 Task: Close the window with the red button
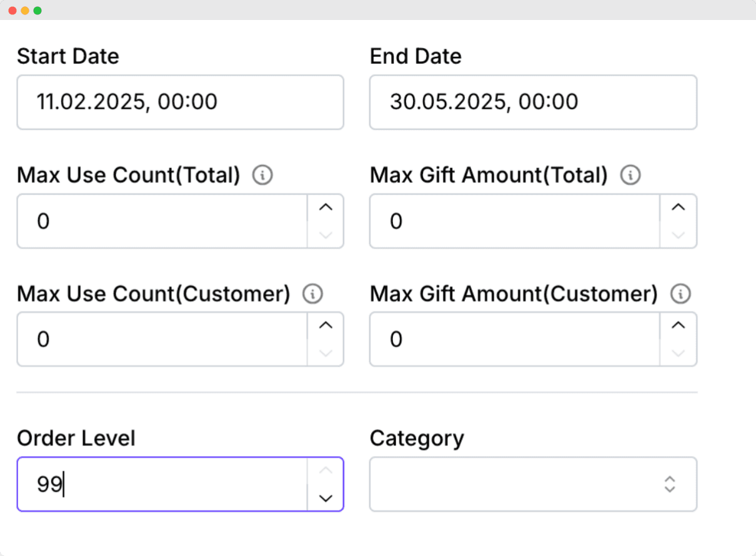click(x=12, y=11)
